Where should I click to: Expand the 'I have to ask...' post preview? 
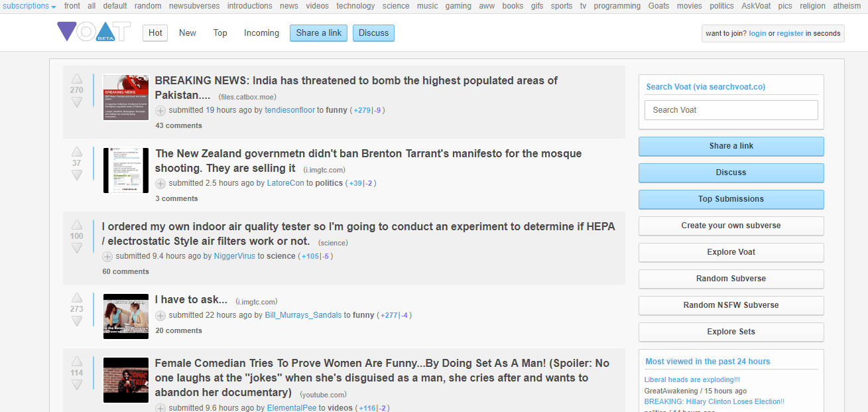[160, 316]
